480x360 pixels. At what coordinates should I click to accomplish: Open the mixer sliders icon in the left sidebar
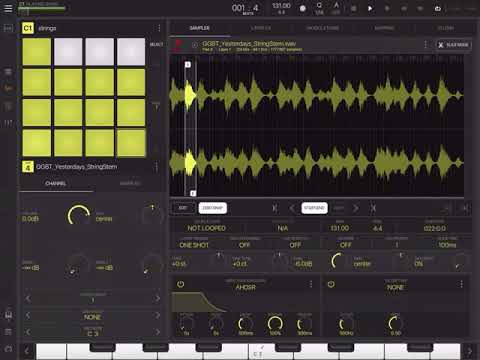(x=8, y=123)
